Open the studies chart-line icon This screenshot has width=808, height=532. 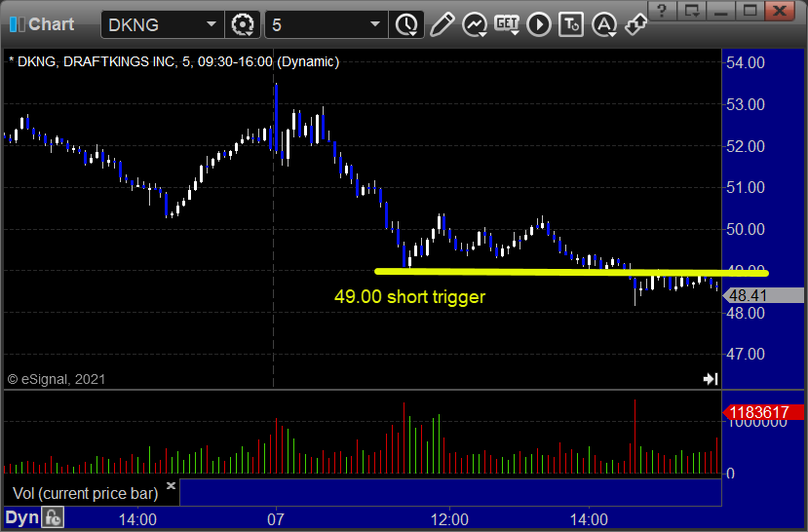point(474,24)
